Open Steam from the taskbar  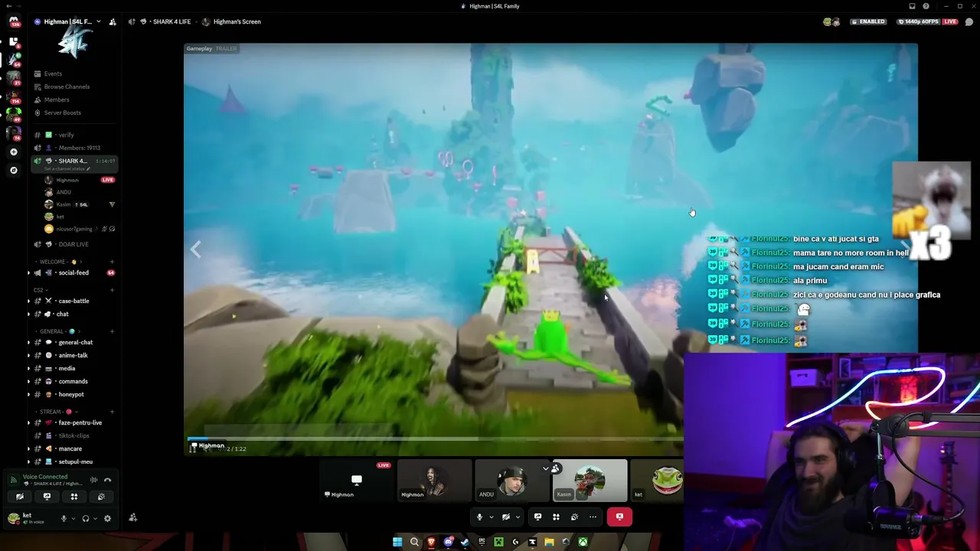point(465,542)
